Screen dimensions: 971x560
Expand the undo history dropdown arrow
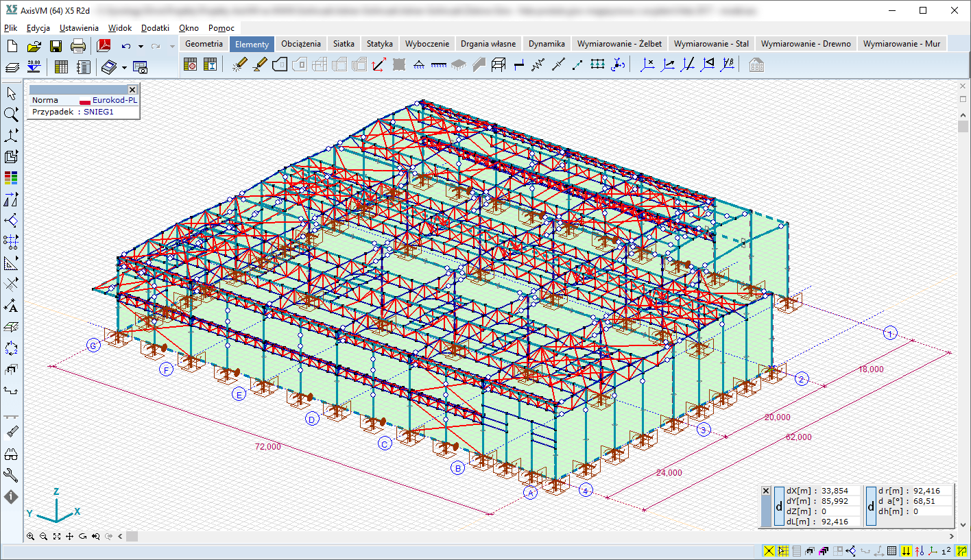pos(141,46)
